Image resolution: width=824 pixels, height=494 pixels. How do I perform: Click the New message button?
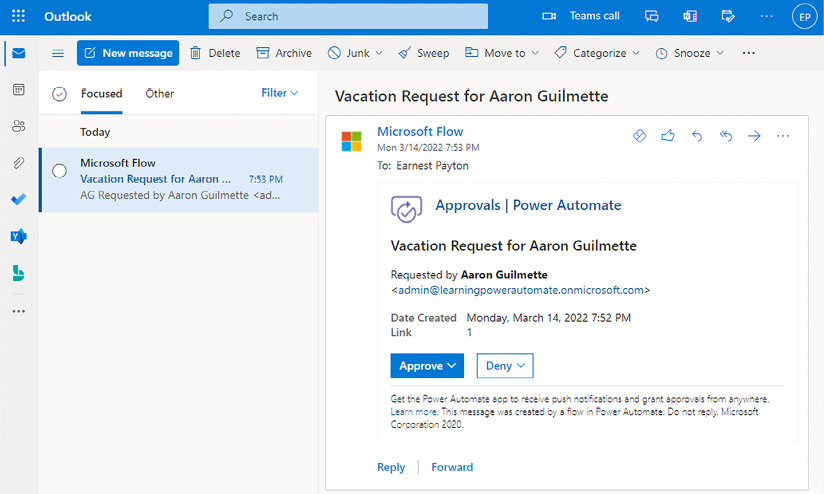click(x=128, y=53)
